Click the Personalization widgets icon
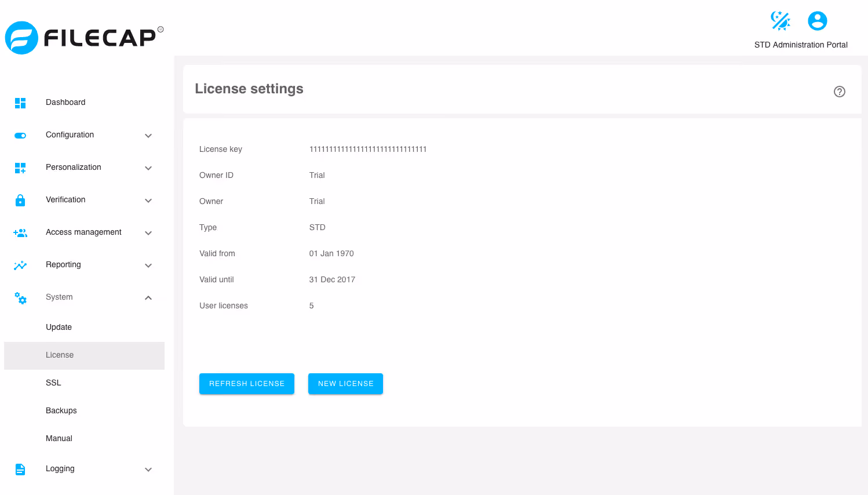Viewport: 868px width, 495px height. [20, 168]
